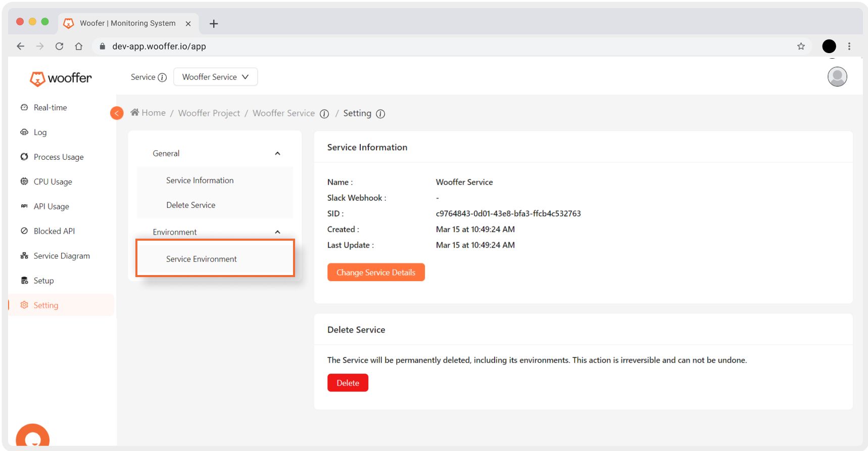Click the red Delete button
The width and height of the screenshot is (868, 451).
point(348,383)
